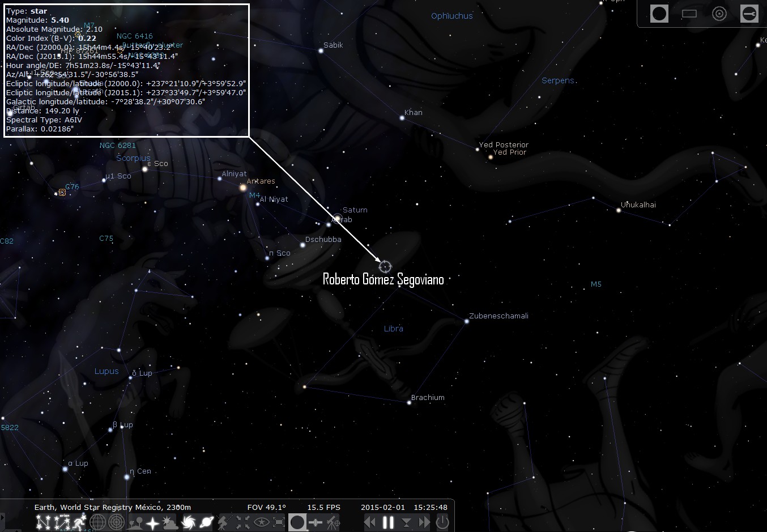The width and height of the screenshot is (767, 532).
Task: Switch to night mode eye icon
Action: click(261, 522)
